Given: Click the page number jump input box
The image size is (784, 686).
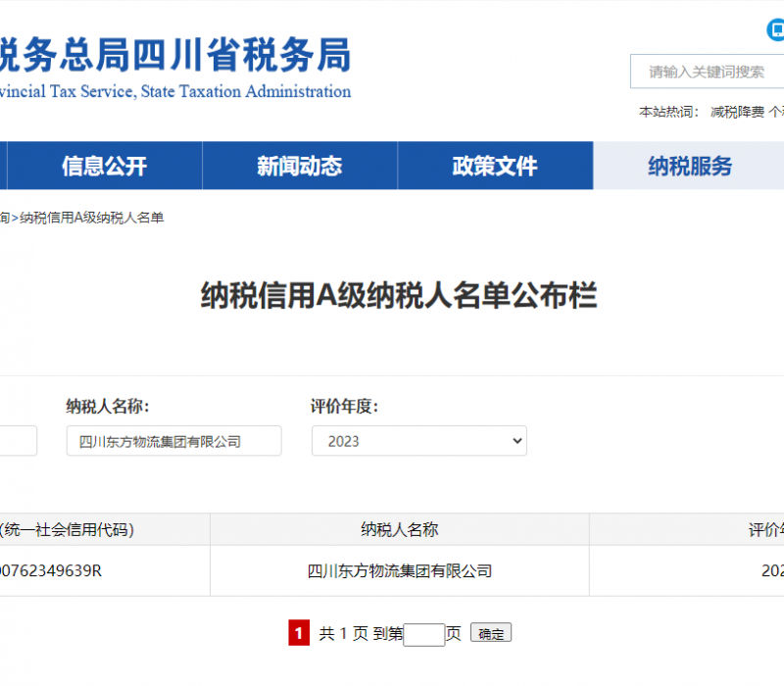Looking at the screenshot, I should pyautogui.click(x=423, y=634).
